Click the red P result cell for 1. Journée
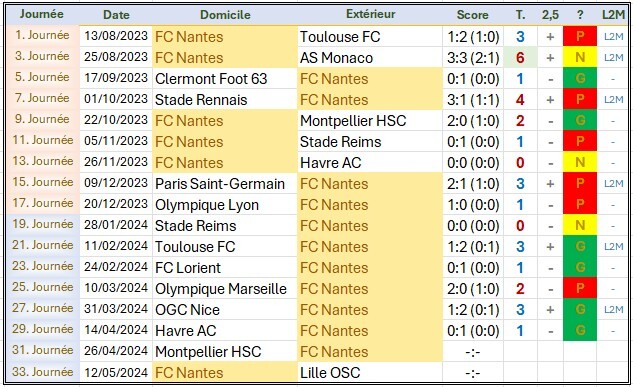Image resolution: width=633 pixels, height=387 pixels. (x=580, y=36)
